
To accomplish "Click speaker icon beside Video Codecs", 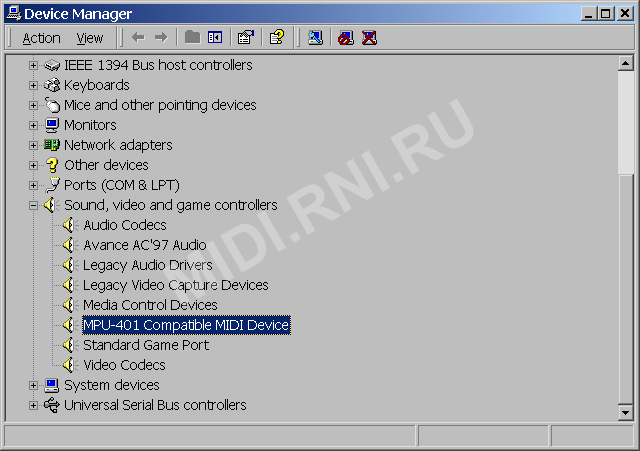I will point(71,365).
